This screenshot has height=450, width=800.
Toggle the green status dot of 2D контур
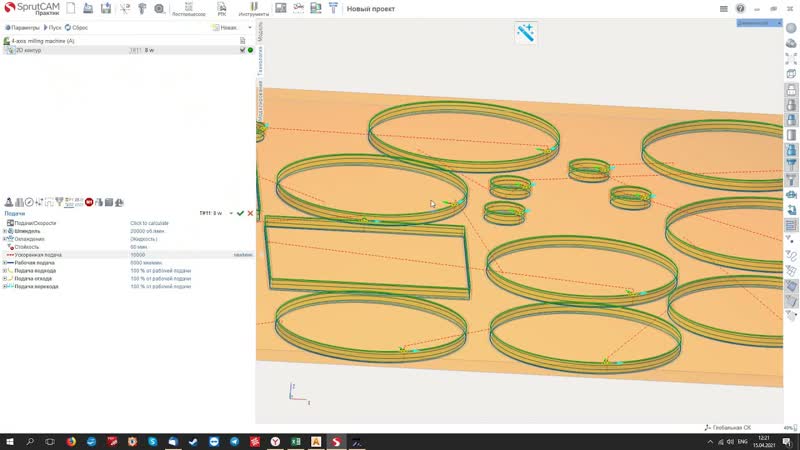click(250, 50)
